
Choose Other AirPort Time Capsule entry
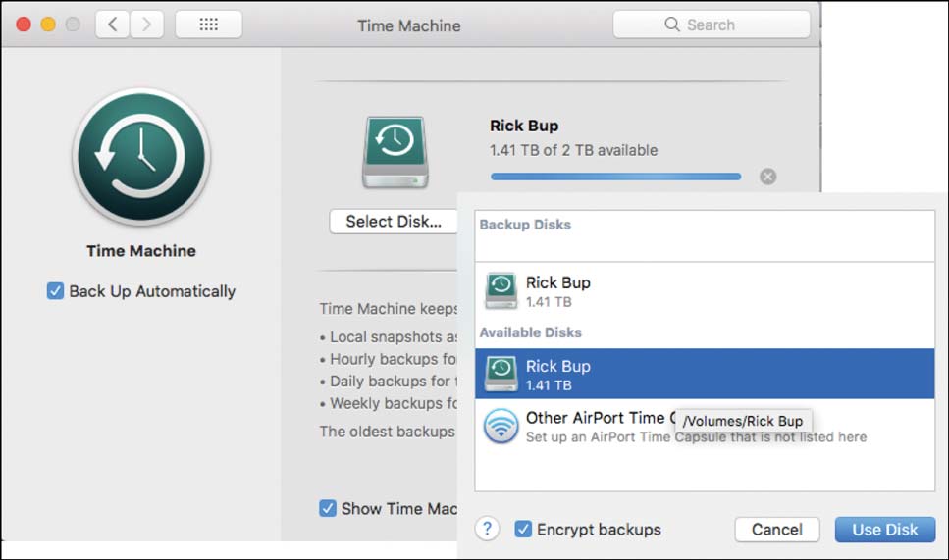point(705,426)
